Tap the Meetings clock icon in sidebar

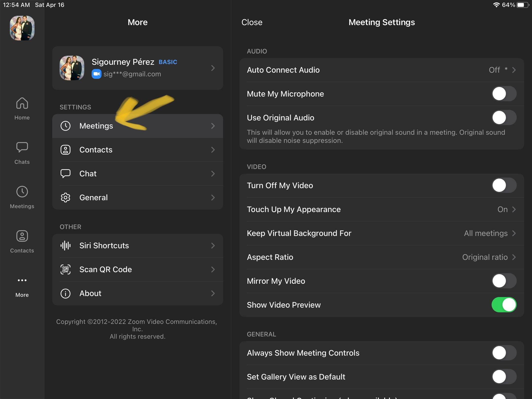[22, 192]
